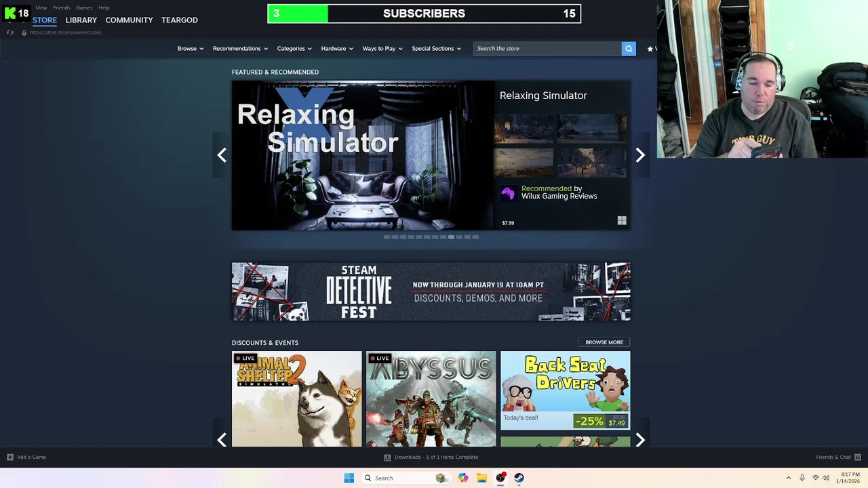Go to next featured game with right arrow
The image size is (868, 488).
pyautogui.click(x=639, y=155)
